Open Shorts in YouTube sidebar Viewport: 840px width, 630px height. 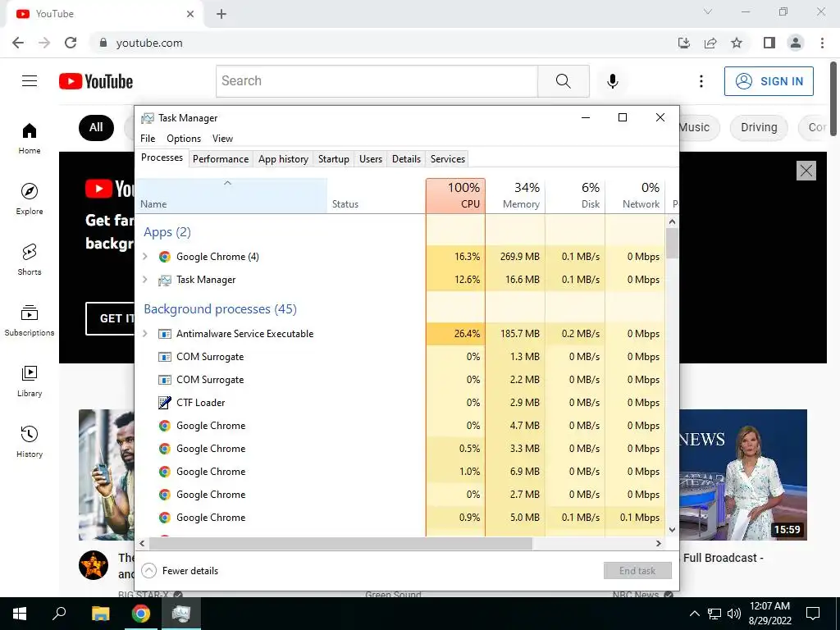click(30, 259)
